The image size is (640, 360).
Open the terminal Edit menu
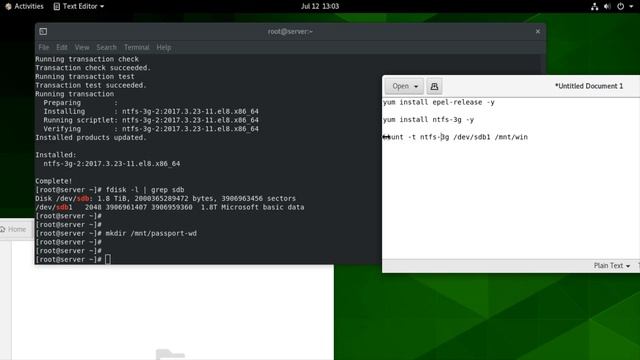(x=62, y=47)
